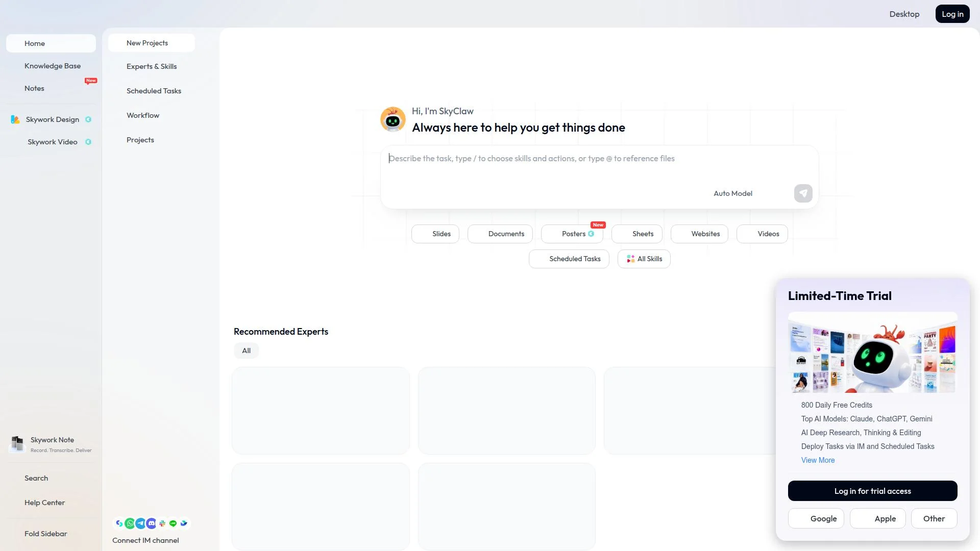The width and height of the screenshot is (980, 551).
Task: Choose the Documents skill chip
Action: [x=500, y=234]
